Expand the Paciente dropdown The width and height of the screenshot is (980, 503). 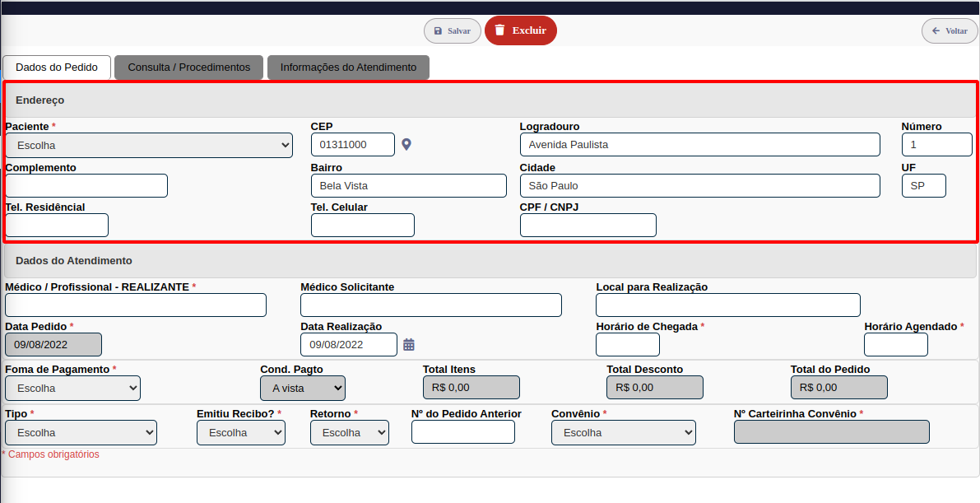[148, 146]
